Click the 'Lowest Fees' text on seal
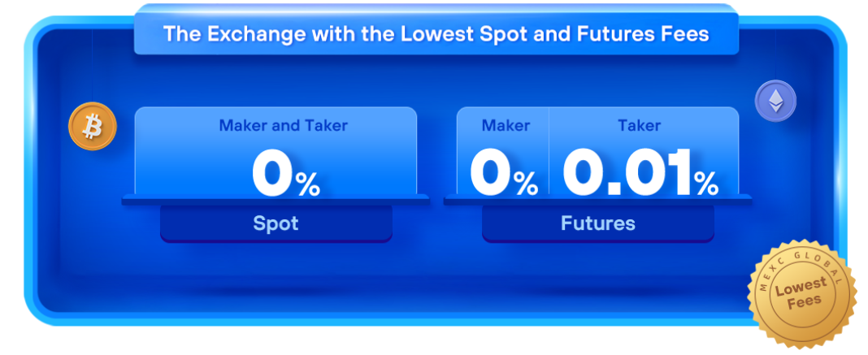Image resolution: width=868 pixels, height=355 pixels. click(801, 295)
